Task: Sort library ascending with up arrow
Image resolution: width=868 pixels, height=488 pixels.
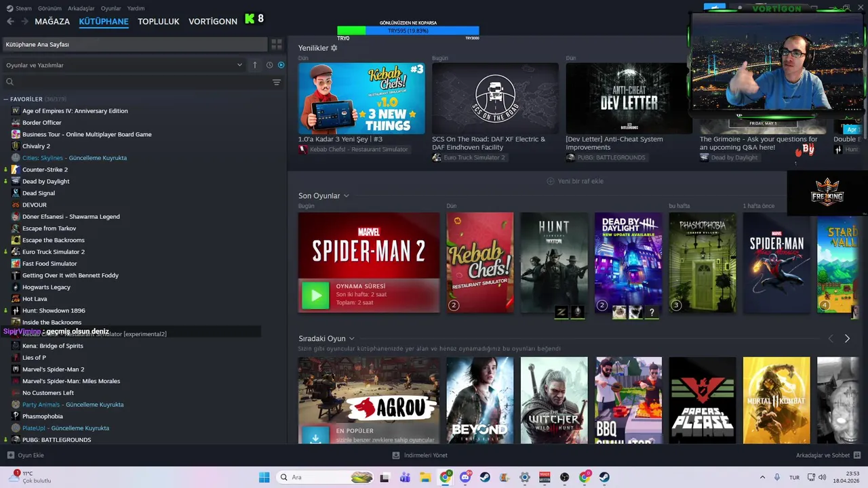Action: point(255,65)
